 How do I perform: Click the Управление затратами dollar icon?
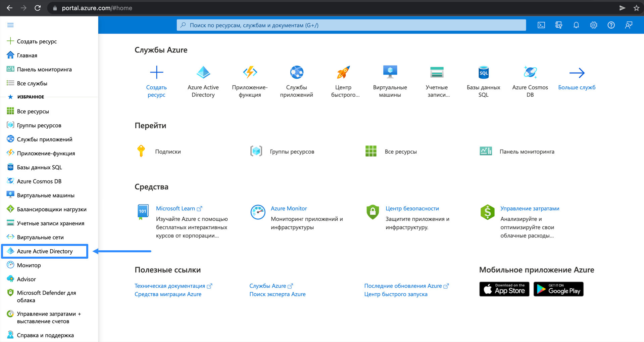coord(487,212)
